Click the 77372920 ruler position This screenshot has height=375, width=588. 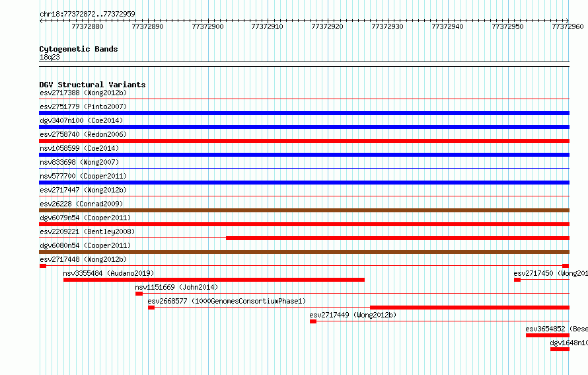[328, 26]
